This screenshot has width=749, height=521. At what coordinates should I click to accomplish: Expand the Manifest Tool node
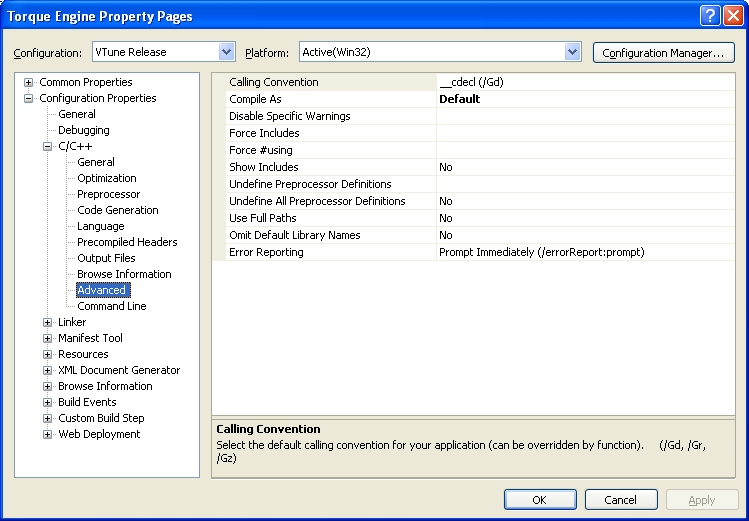click(47, 338)
